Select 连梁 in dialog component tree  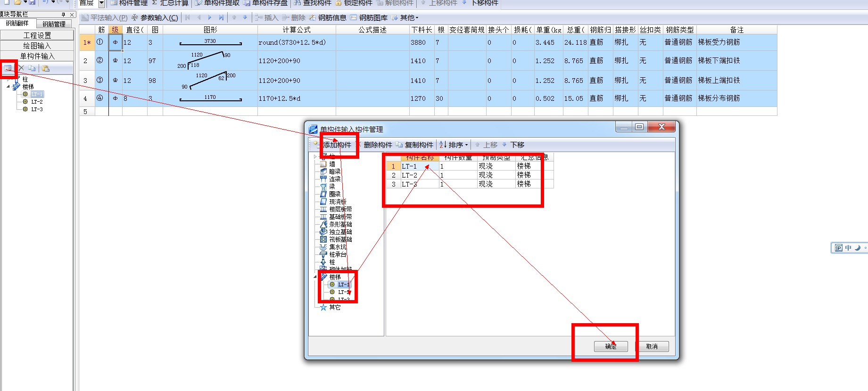tap(335, 179)
